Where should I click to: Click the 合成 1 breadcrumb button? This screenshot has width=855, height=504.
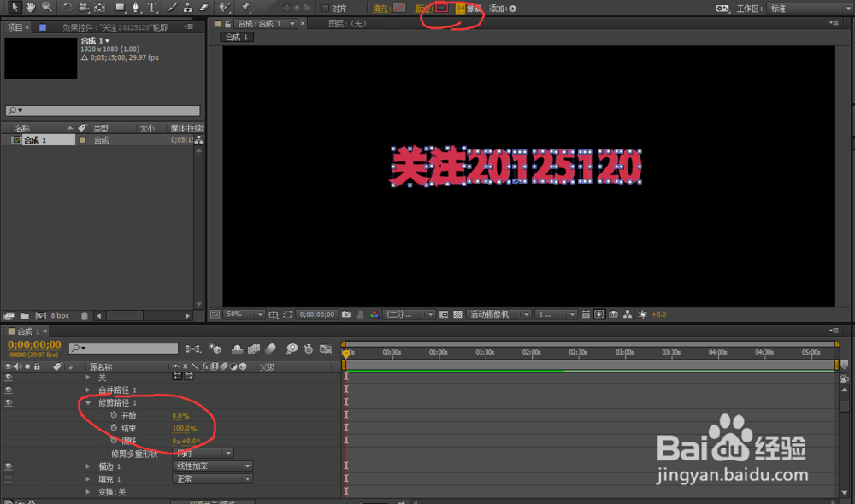pyautogui.click(x=237, y=37)
